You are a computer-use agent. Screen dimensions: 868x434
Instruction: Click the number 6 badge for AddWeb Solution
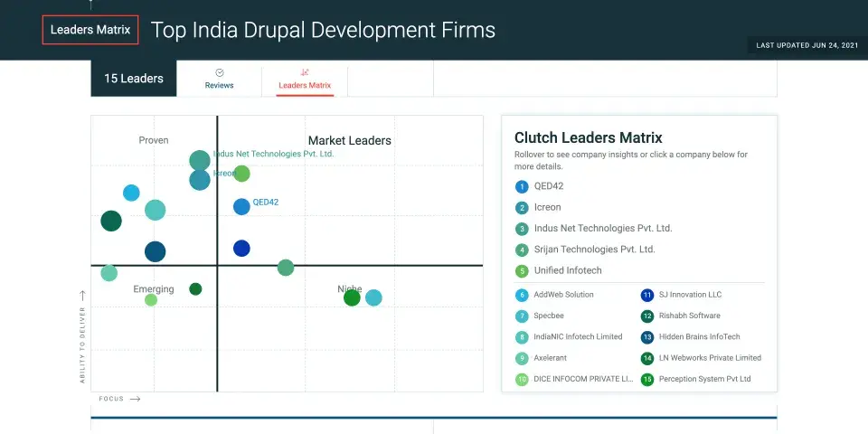pyautogui.click(x=522, y=295)
